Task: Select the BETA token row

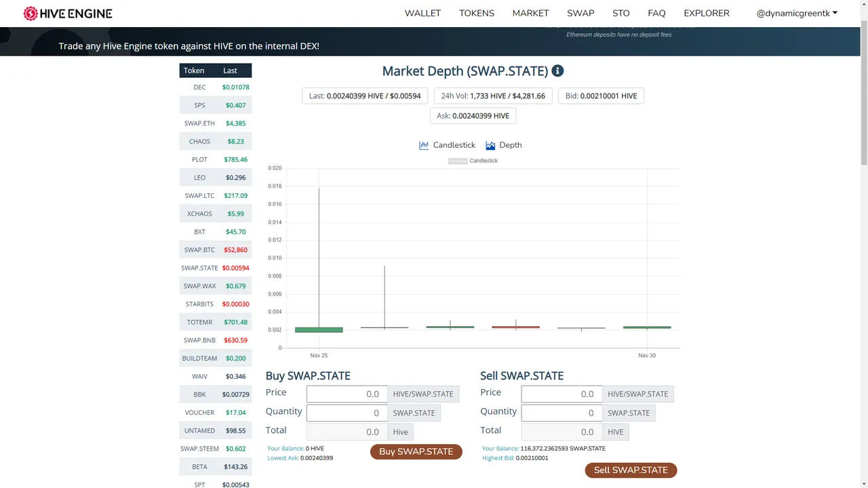Action: pyautogui.click(x=216, y=467)
